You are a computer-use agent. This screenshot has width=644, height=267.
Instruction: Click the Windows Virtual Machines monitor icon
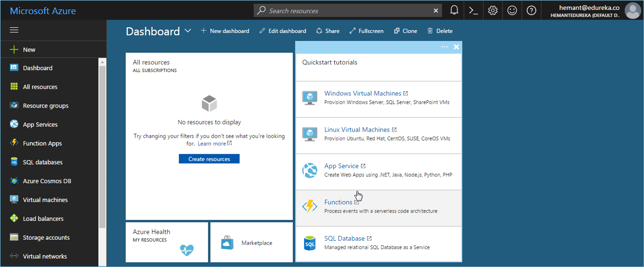[310, 98]
